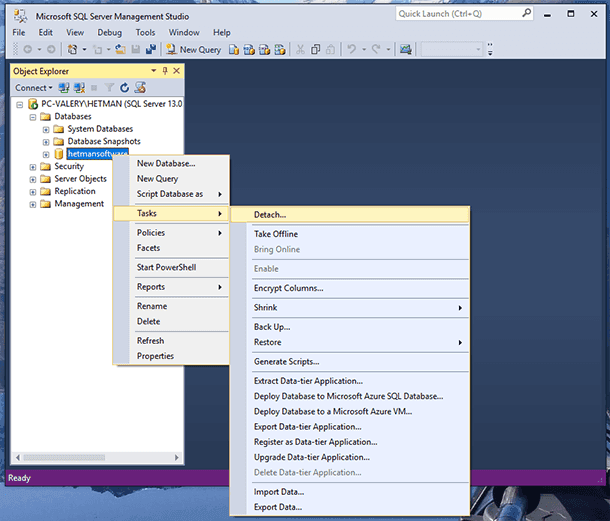610x521 pixels.
Task: Choose Export Data-tier Application...
Action: click(350, 427)
